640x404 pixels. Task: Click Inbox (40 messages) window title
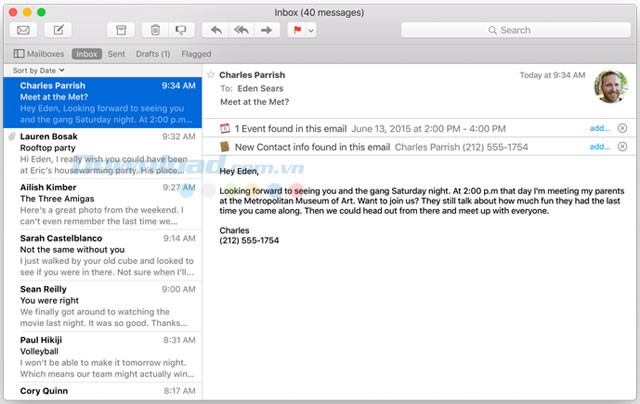319,13
